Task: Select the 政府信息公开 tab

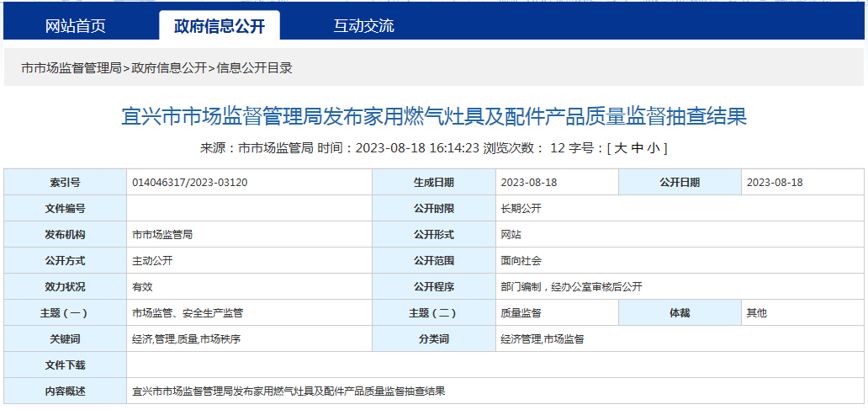Action: coord(220,26)
